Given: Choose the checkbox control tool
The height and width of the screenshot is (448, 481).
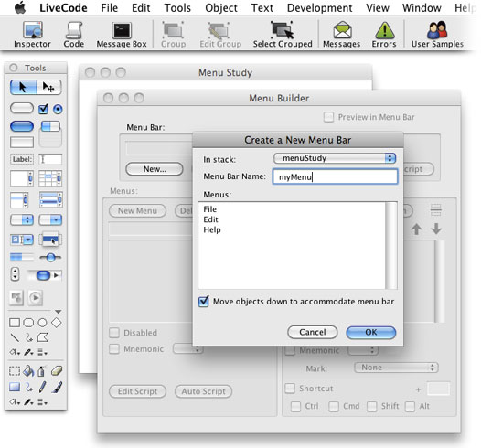Looking at the screenshot, I should [43, 109].
